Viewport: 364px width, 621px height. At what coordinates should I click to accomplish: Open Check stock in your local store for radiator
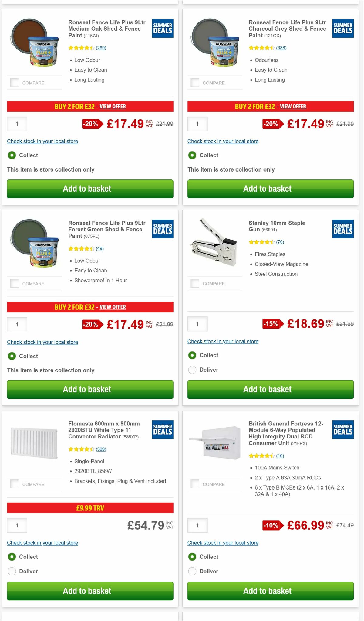[x=42, y=543]
